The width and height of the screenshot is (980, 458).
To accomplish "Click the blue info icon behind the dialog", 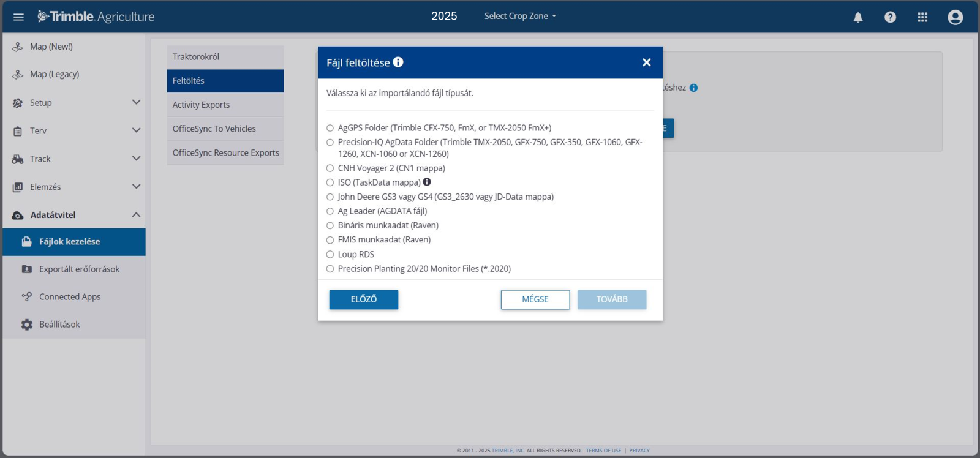I will click(x=693, y=88).
